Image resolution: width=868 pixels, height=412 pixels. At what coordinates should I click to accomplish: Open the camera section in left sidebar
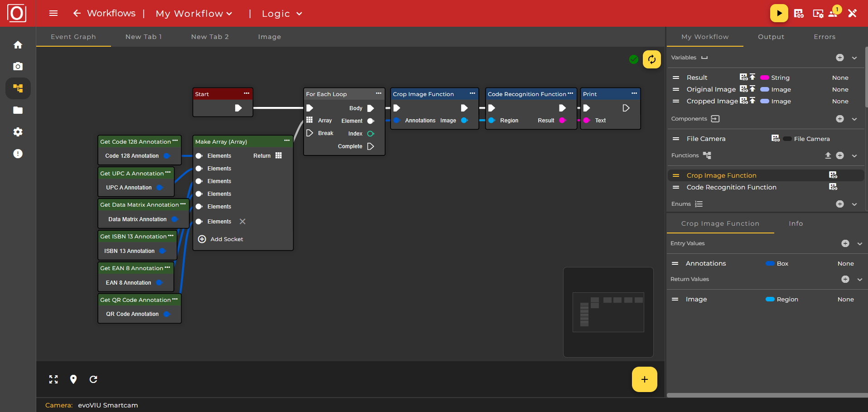point(18,67)
